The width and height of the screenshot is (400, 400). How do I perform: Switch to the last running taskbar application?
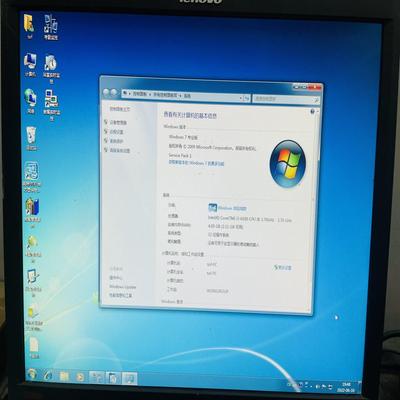(x=129, y=379)
